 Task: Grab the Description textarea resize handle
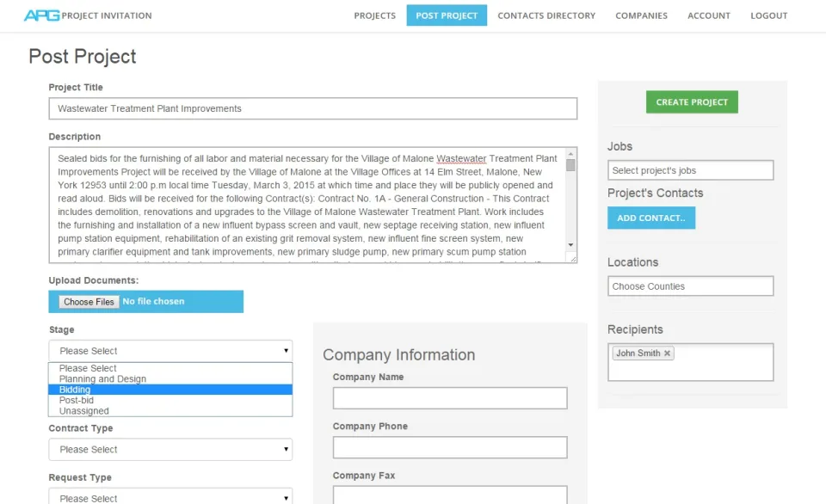pyautogui.click(x=573, y=258)
